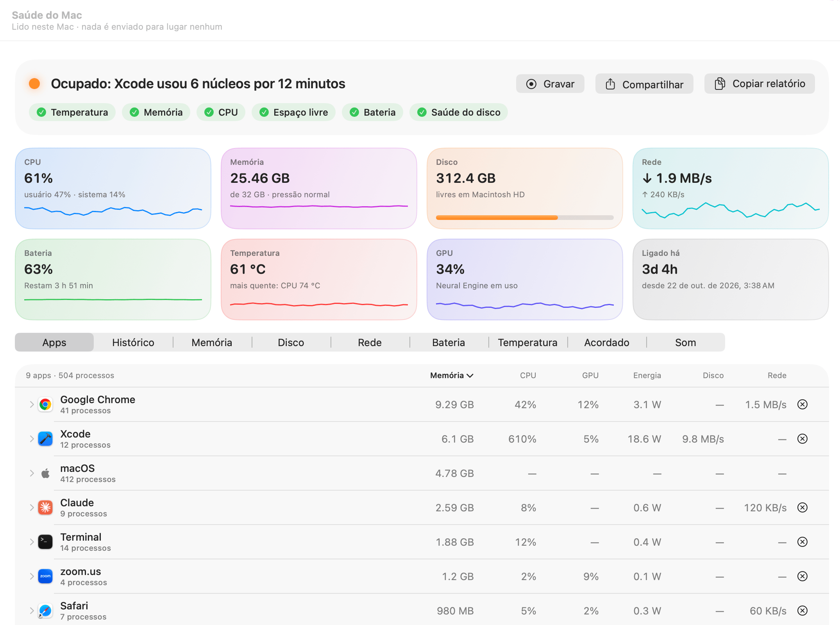840x625 pixels.
Task: Click the Safari compass icon
Action: point(45,611)
